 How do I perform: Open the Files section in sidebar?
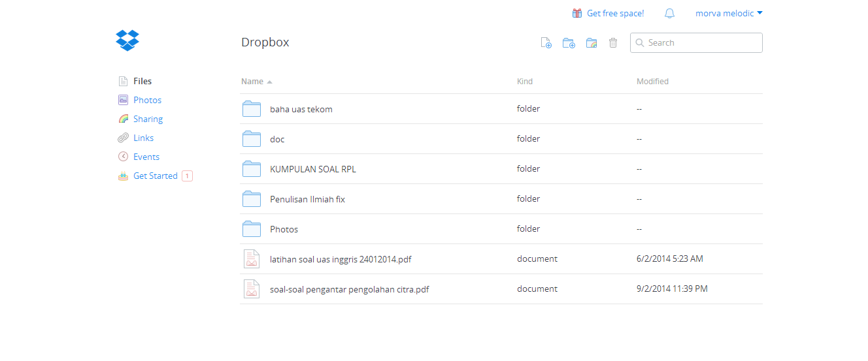[x=142, y=82]
